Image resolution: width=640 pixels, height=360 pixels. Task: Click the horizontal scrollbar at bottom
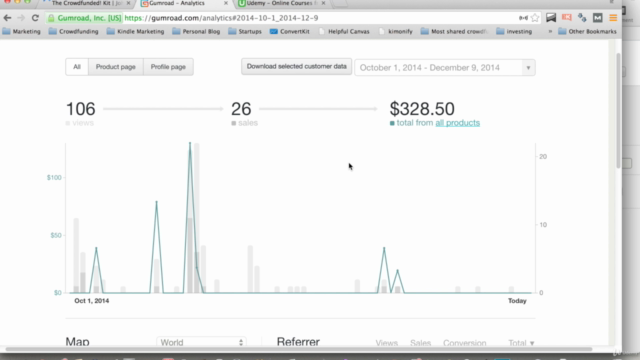pos(298,349)
